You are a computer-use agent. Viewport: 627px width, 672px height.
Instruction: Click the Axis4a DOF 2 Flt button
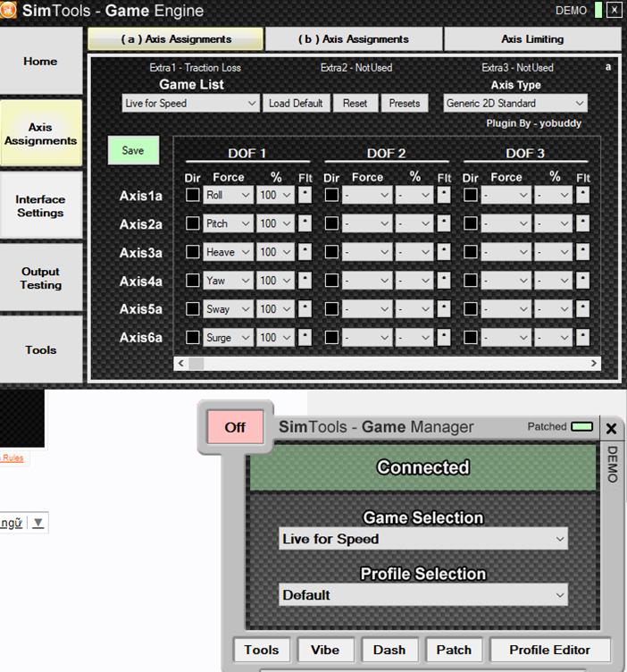[x=444, y=281]
